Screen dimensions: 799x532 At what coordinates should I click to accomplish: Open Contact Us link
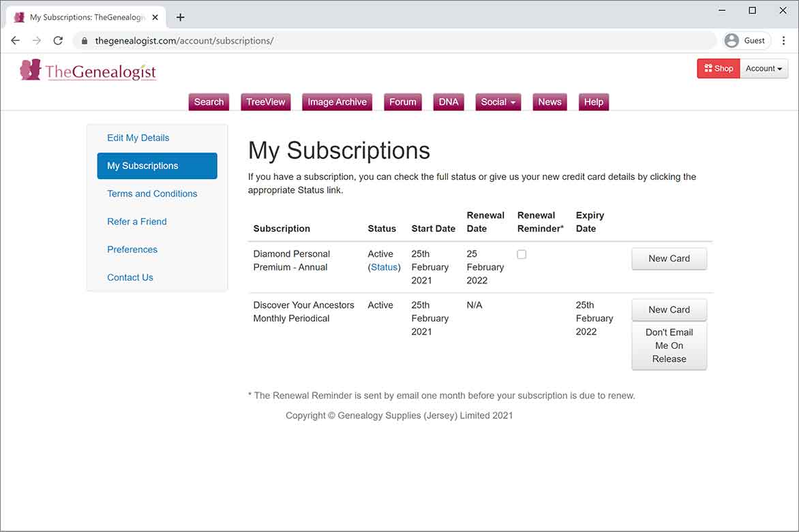click(x=130, y=278)
